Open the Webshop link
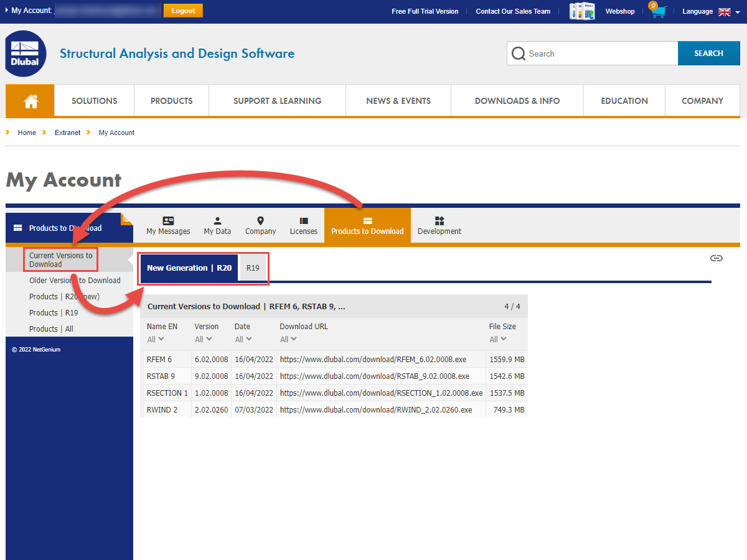The width and height of the screenshot is (747, 560). tap(620, 11)
